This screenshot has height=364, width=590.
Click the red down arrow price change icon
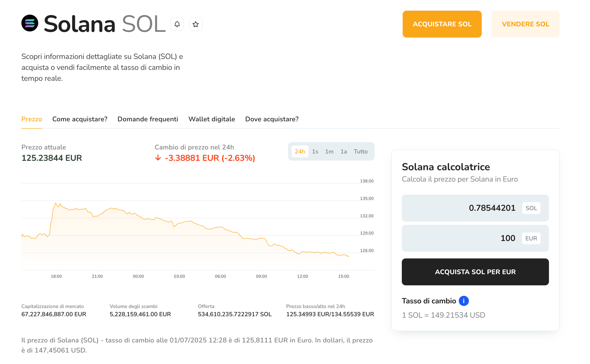point(158,158)
